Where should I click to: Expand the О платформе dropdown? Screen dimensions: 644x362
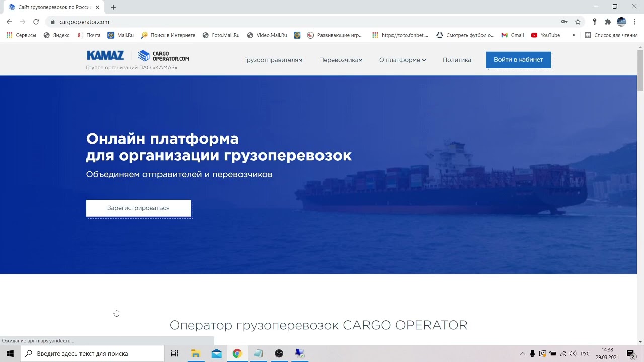click(x=403, y=60)
